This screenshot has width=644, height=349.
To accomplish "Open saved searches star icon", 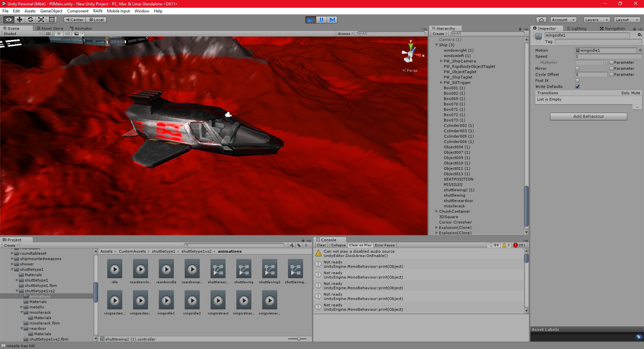I will click(306, 245).
